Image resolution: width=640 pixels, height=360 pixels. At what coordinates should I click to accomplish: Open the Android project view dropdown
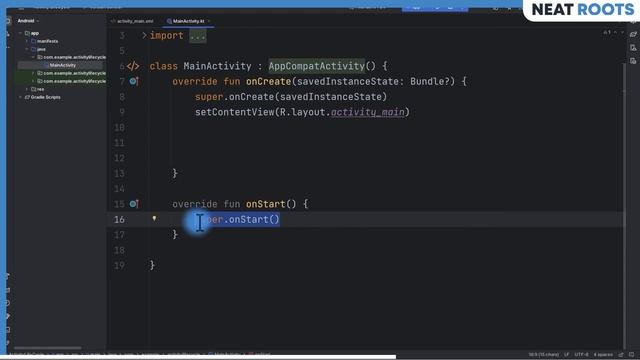pyautogui.click(x=28, y=21)
